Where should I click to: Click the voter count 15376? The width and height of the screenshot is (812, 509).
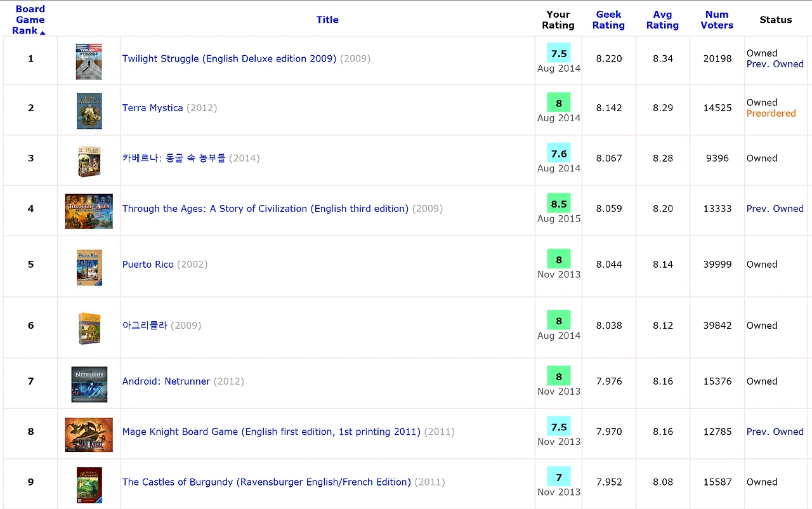[x=717, y=381]
